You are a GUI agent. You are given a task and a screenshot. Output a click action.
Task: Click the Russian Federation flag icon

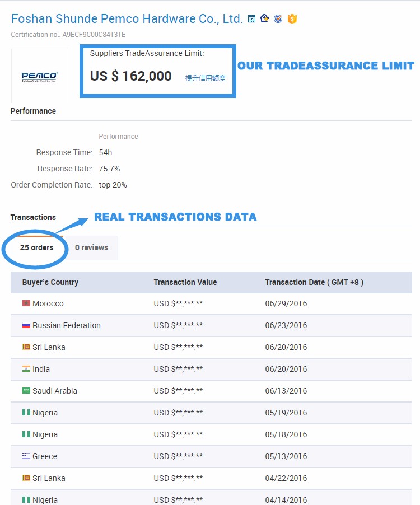pos(26,325)
